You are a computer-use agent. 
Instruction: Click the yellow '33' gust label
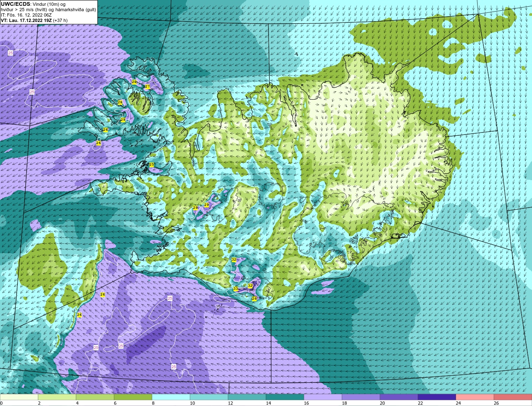(236, 289)
